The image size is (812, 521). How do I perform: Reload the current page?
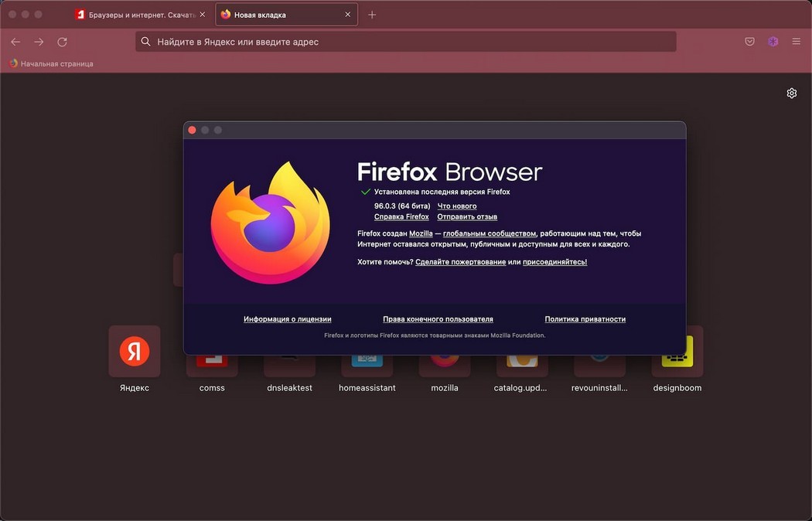[x=62, y=42]
